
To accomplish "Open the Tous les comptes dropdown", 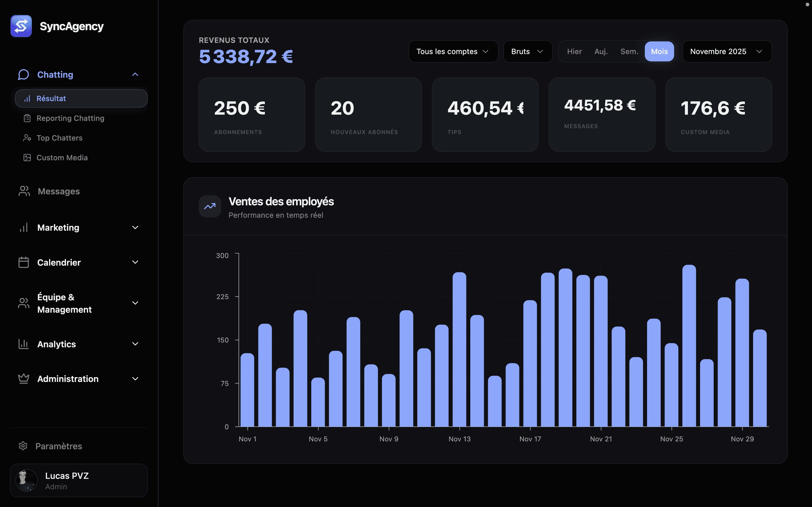I will [x=453, y=52].
